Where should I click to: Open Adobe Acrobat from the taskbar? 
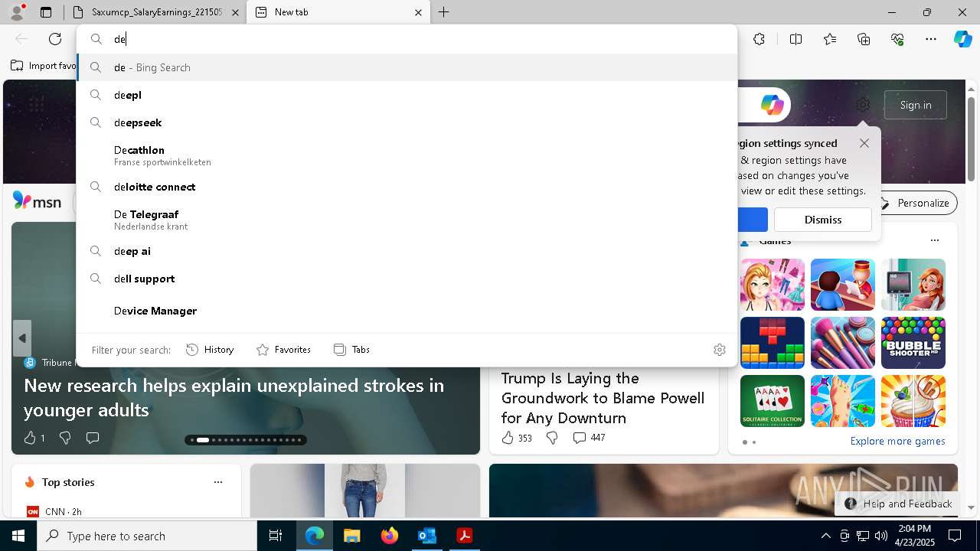coord(464,536)
